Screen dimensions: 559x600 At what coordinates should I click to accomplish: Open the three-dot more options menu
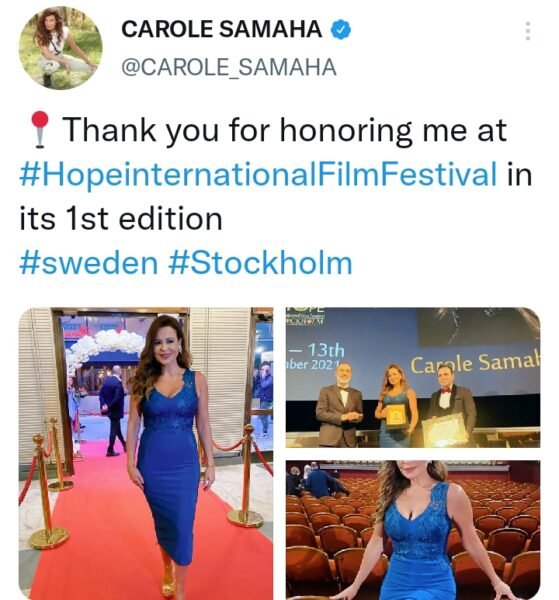click(x=528, y=31)
